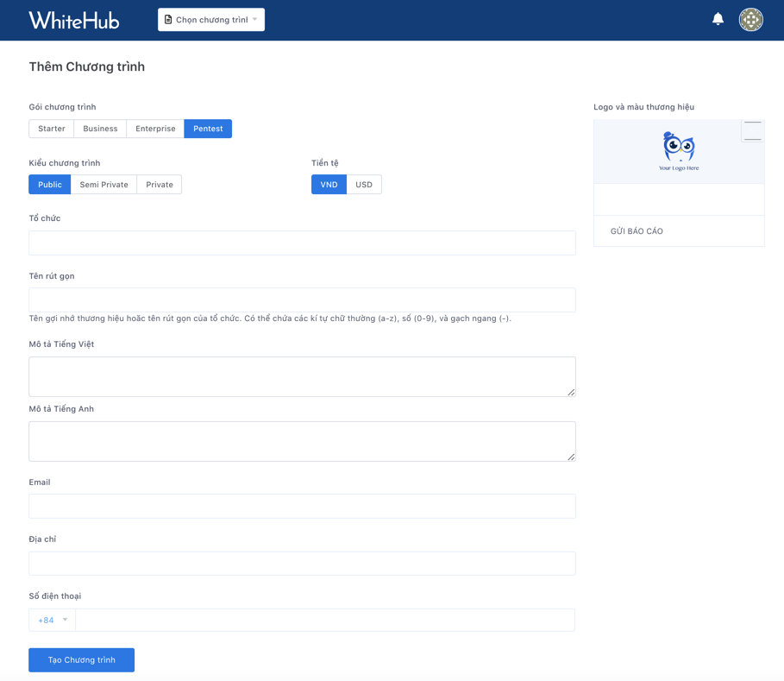Image resolution: width=784 pixels, height=681 pixels.
Task: Set program type to Private
Action: tap(159, 184)
